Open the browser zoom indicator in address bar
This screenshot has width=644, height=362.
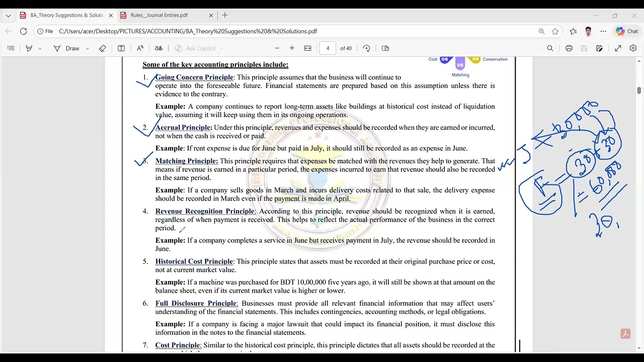tap(541, 31)
